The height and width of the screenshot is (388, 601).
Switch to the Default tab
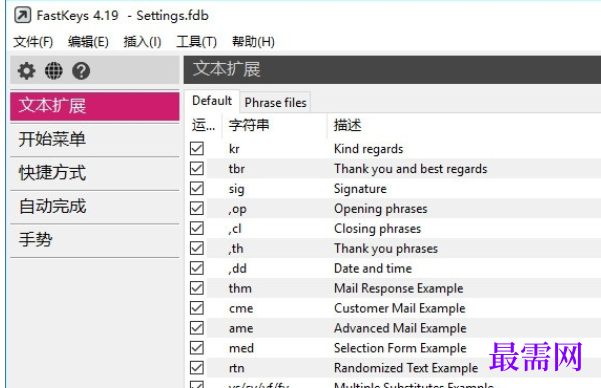pos(212,101)
